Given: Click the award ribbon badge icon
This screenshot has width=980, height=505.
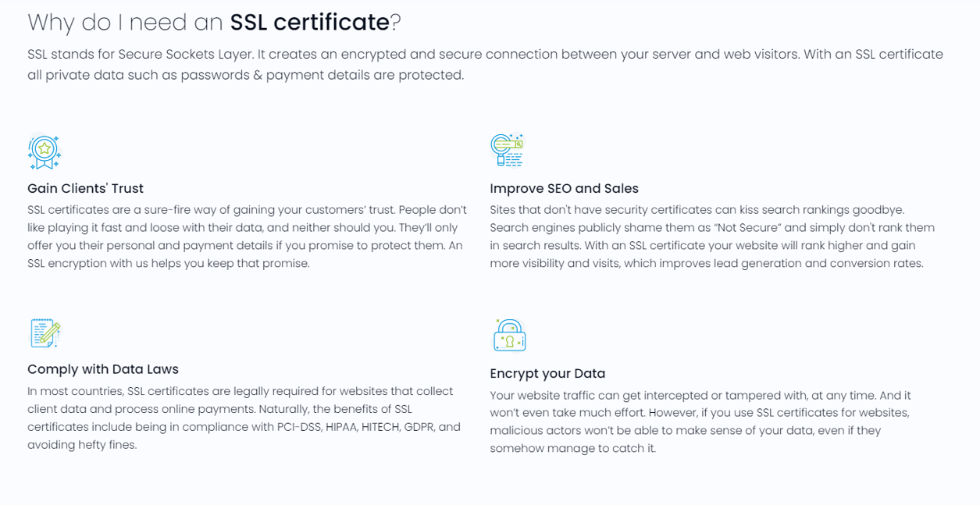Looking at the screenshot, I should (x=44, y=151).
